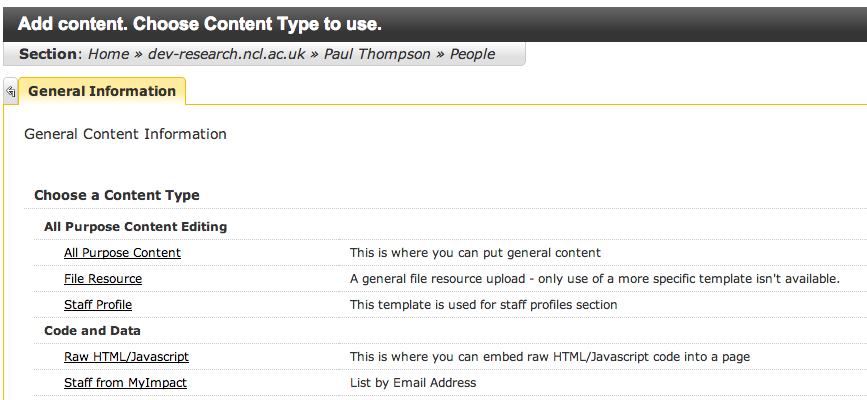Select the Staff Profile content type

pos(98,305)
